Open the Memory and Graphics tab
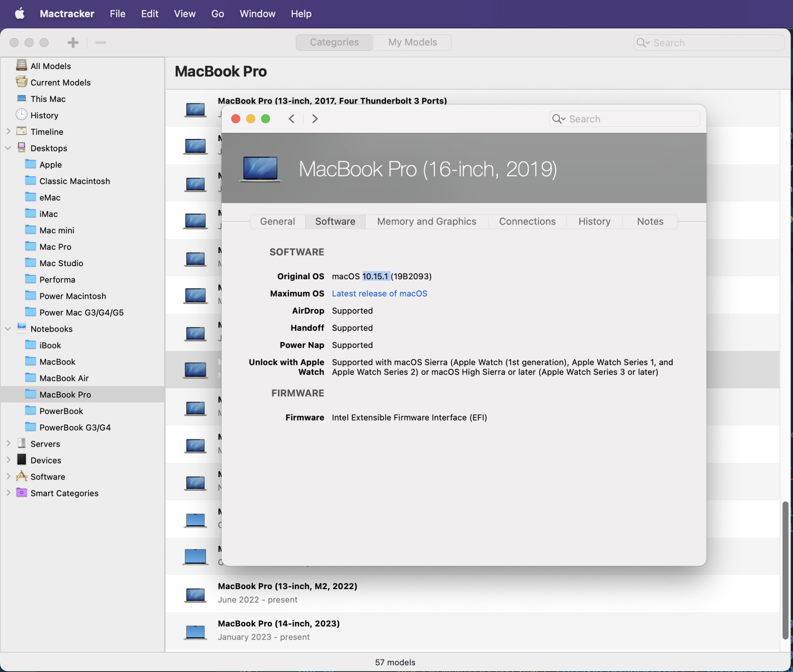The width and height of the screenshot is (793, 672). [x=426, y=221]
